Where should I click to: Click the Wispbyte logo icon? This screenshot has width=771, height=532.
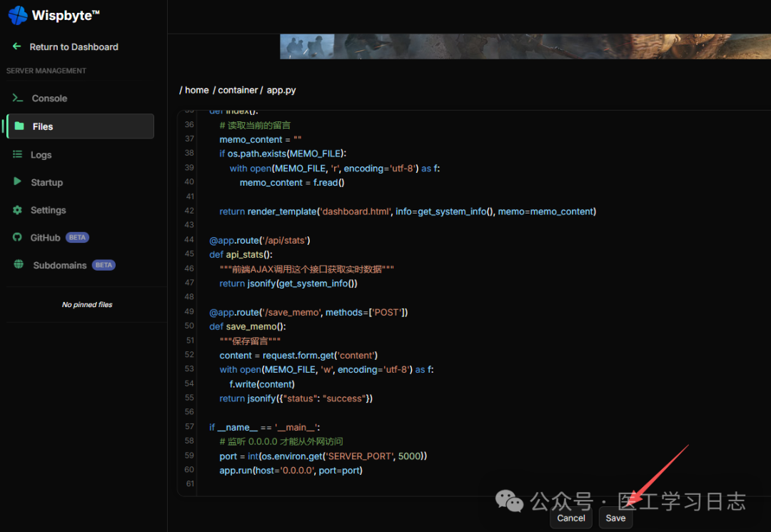coord(18,15)
